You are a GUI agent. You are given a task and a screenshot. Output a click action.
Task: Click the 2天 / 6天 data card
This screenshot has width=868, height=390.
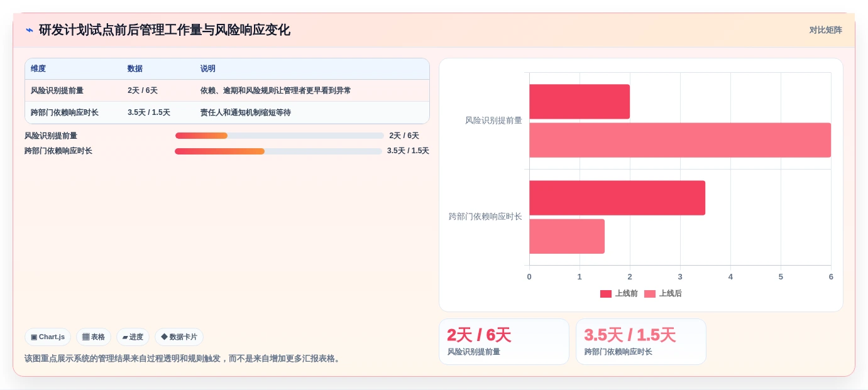pyautogui.click(x=504, y=342)
